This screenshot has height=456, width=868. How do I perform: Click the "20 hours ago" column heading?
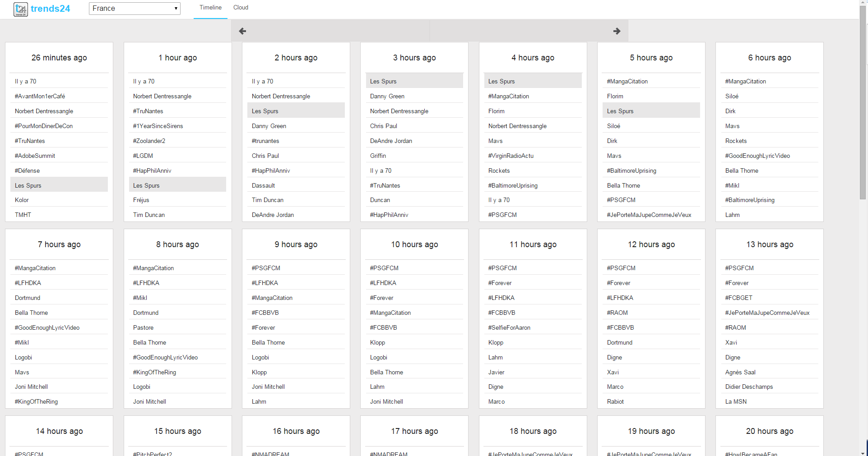pyautogui.click(x=770, y=431)
